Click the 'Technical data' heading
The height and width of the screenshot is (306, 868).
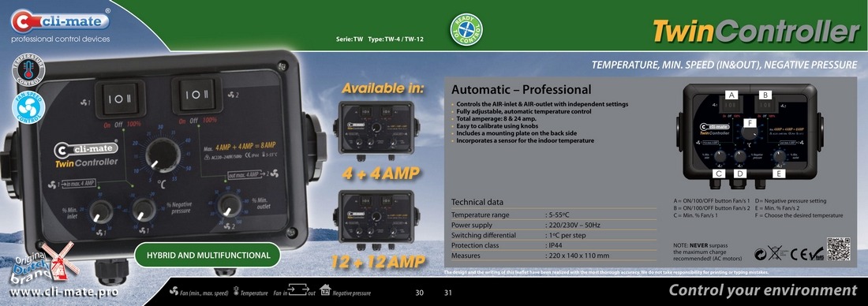[x=477, y=202]
